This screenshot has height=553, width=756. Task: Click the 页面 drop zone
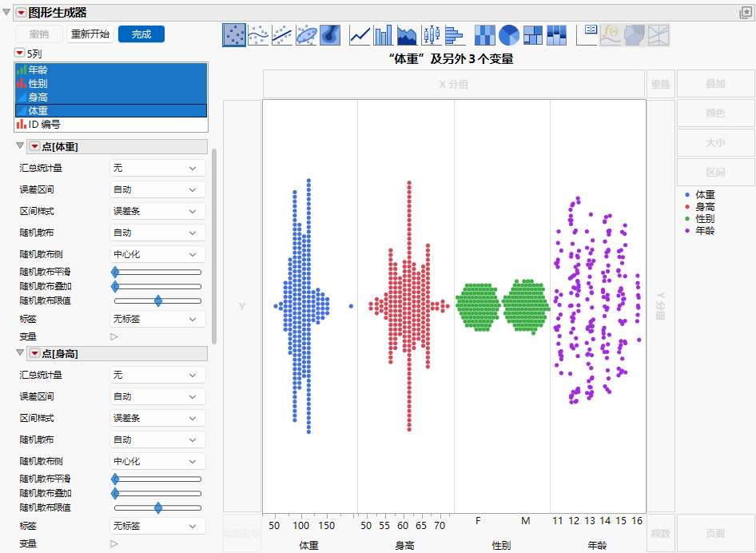715,533
